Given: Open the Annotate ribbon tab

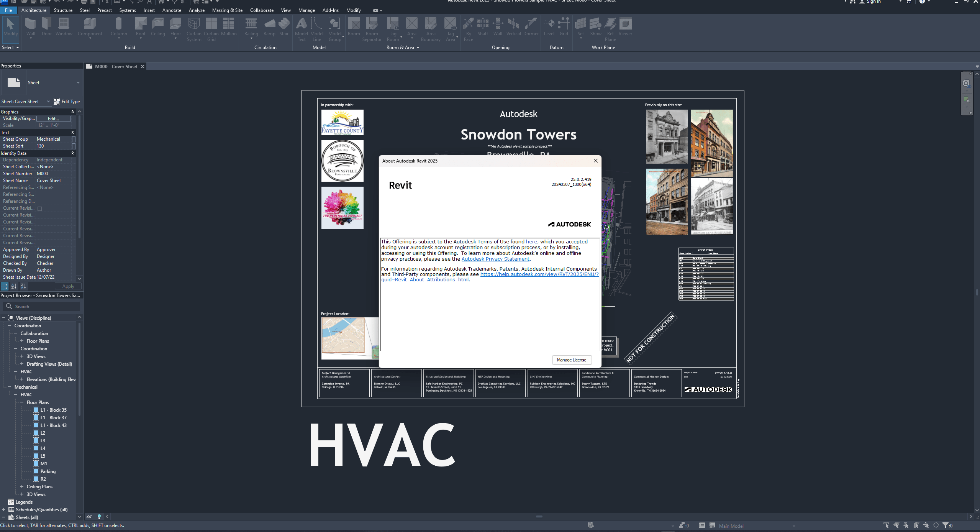Looking at the screenshot, I should click(172, 10).
